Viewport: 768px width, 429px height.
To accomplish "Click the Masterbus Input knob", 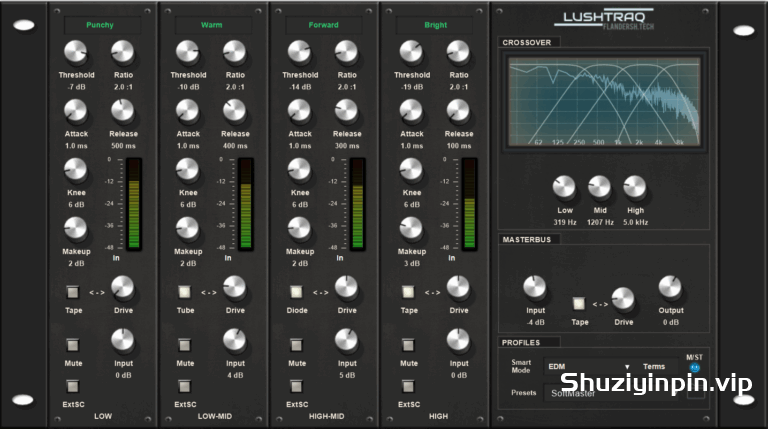I will coord(534,287).
